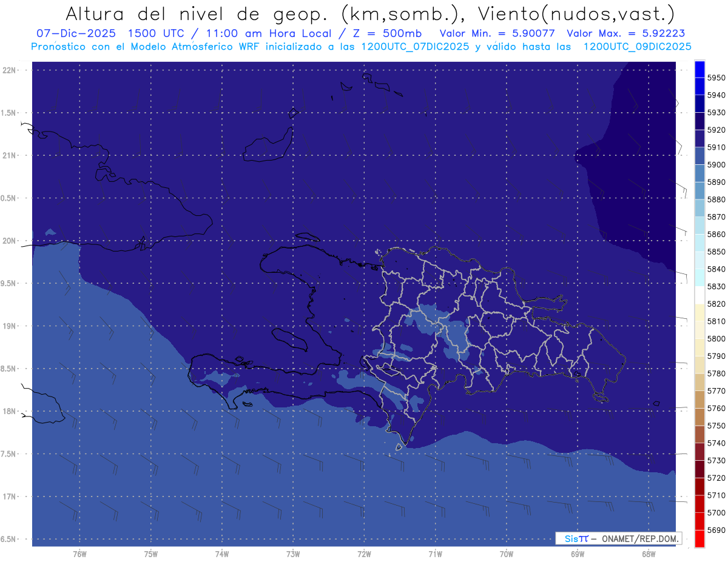
Task: Click the longitude axis label 71W
Action: [435, 554]
